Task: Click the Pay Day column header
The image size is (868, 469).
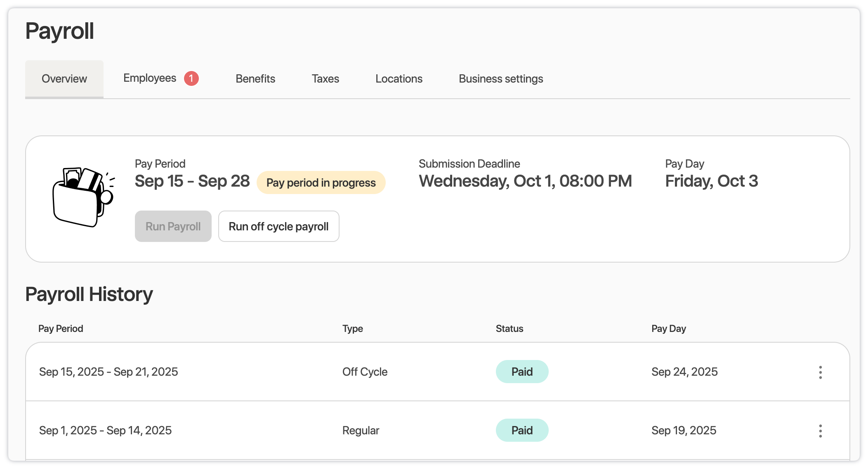Action: 668,329
